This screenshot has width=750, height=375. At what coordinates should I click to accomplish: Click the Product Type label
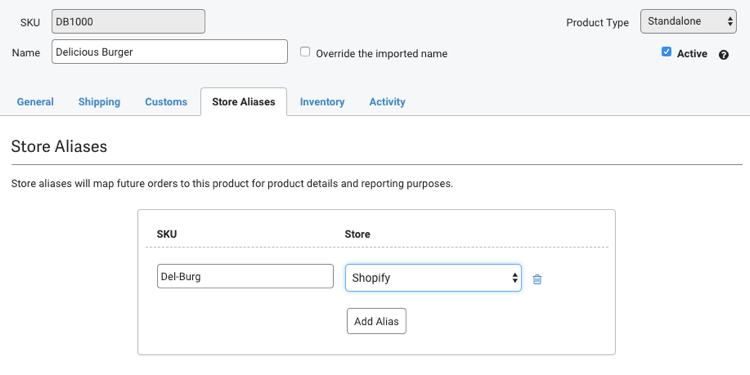pyautogui.click(x=597, y=22)
